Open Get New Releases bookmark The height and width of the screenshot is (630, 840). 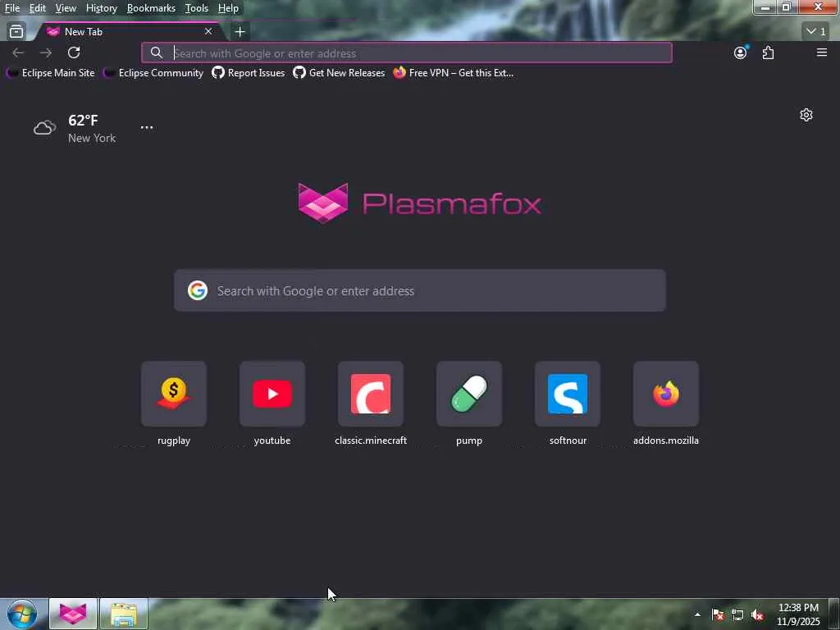[339, 73]
